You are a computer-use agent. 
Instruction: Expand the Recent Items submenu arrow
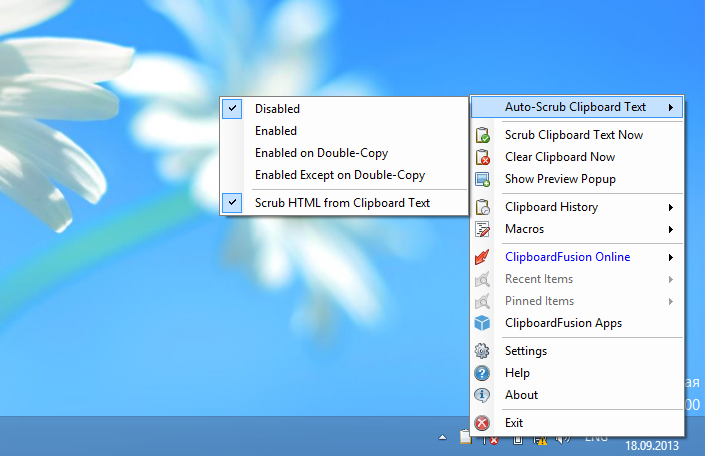670,279
